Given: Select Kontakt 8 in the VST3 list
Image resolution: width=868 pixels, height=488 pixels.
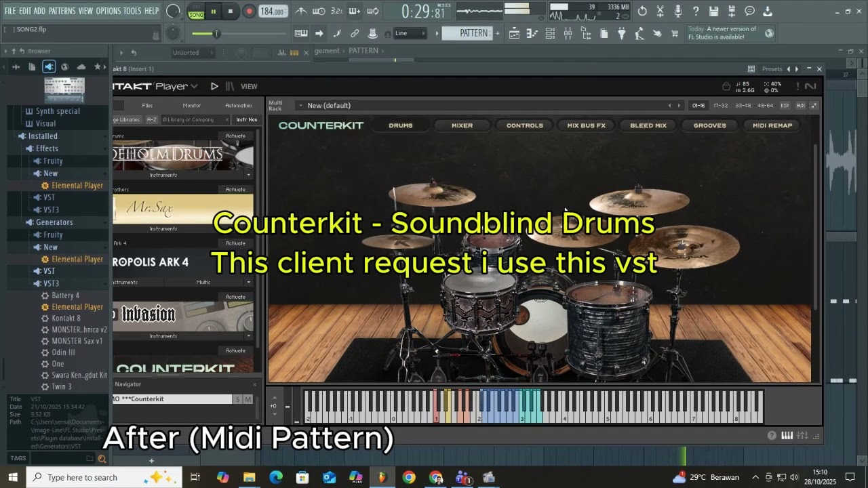Looking at the screenshot, I should pyautogui.click(x=66, y=318).
